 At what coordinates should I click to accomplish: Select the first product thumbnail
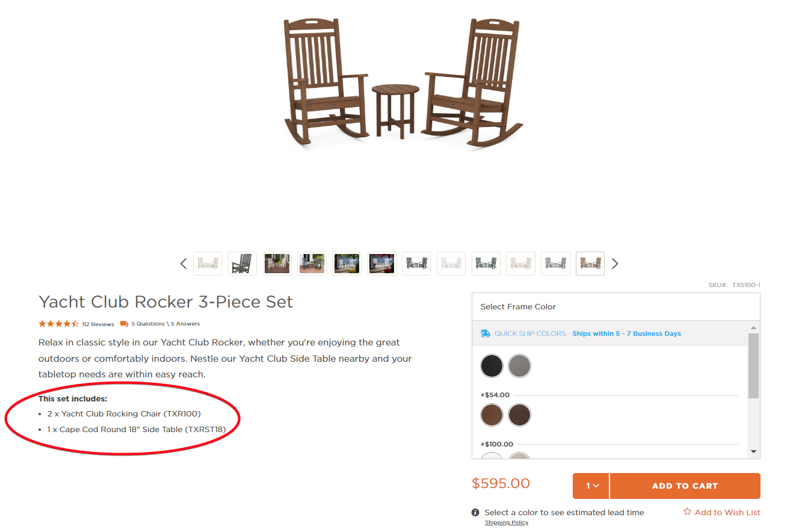click(x=207, y=263)
